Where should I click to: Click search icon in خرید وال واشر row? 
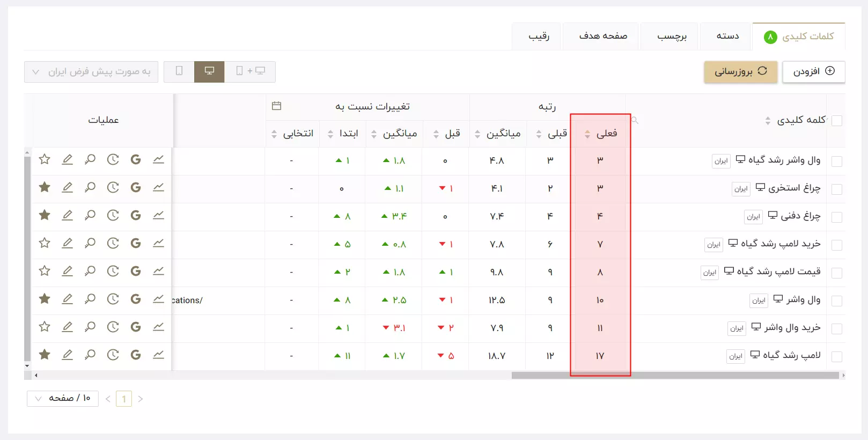[90, 327]
